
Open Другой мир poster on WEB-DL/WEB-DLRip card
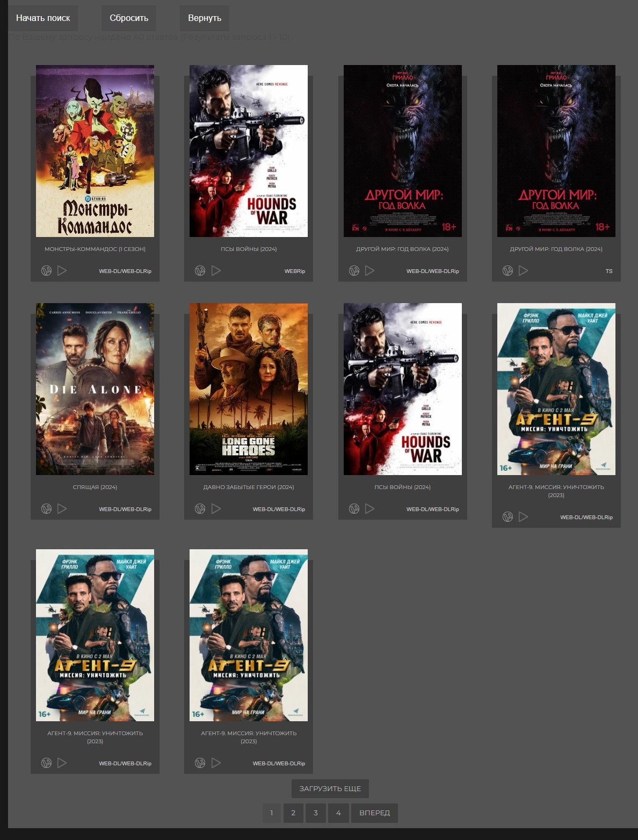pyautogui.click(x=403, y=151)
